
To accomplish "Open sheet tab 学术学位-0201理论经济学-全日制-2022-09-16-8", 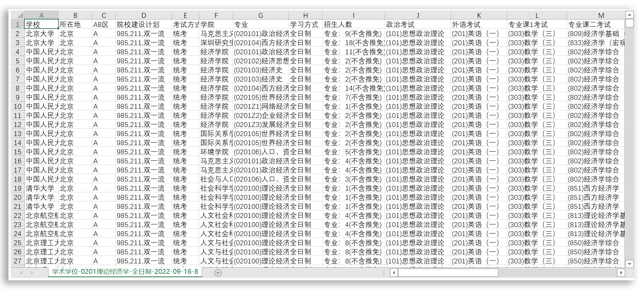I will pyautogui.click(x=125, y=272).
